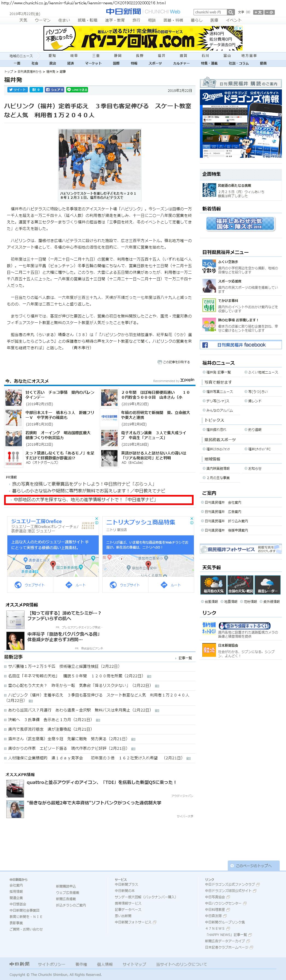Click the popIn recommendation logo
The height and width of the screenshot is (980, 286).
[187, 380]
